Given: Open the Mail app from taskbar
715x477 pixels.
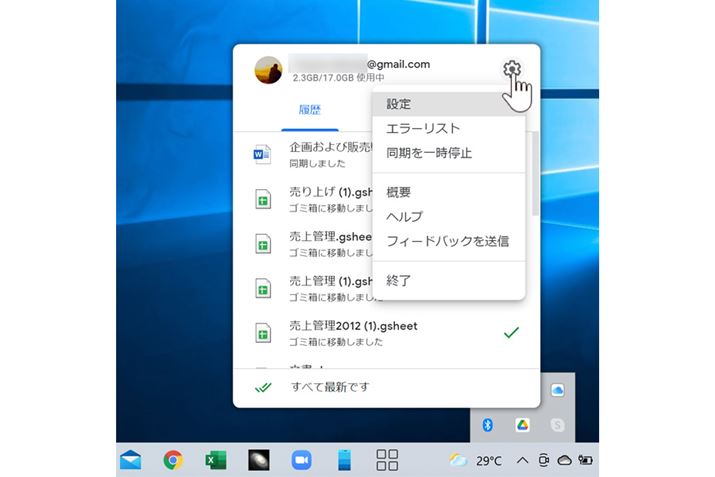Looking at the screenshot, I should pyautogui.click(x=130, y=460).
